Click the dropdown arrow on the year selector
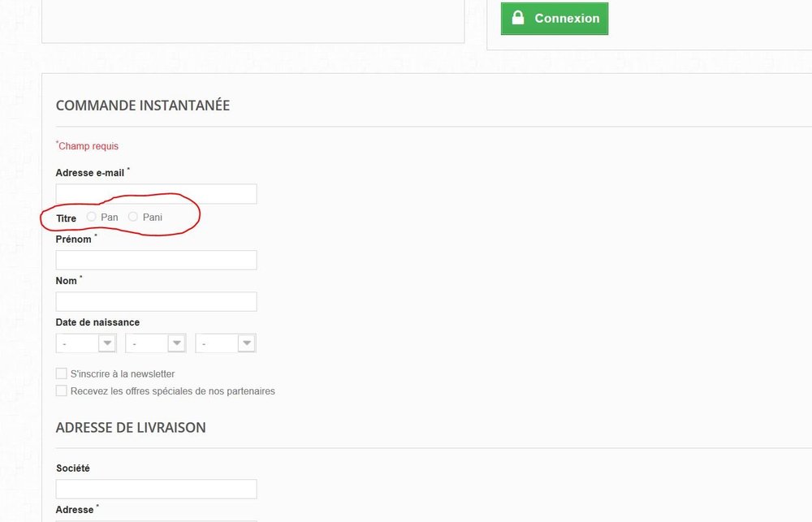The image size is (812, 522). tap(248, 342)
